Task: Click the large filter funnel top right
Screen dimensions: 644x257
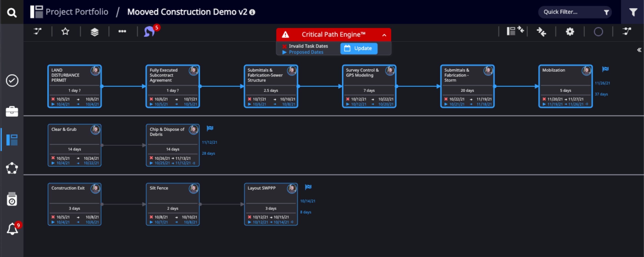Action: pyautogui.click(x=633, y=12)
